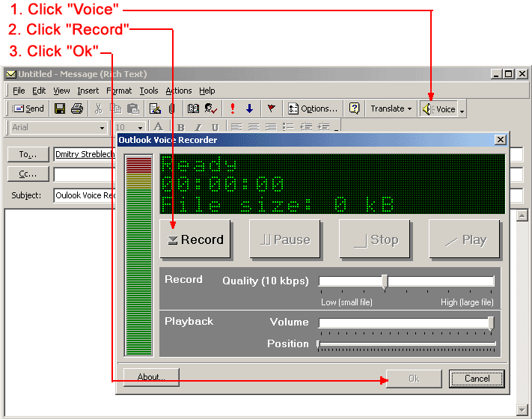Viewport: 532px width, 419px height.
Task: Close the Outlook Voice Recorder dialog
Action: point(500,140)
